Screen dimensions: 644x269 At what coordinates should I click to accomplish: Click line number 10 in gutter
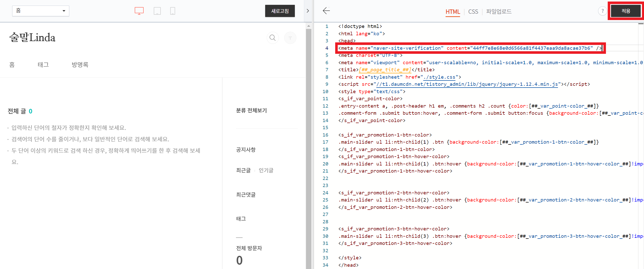click(x=326, y=92)
